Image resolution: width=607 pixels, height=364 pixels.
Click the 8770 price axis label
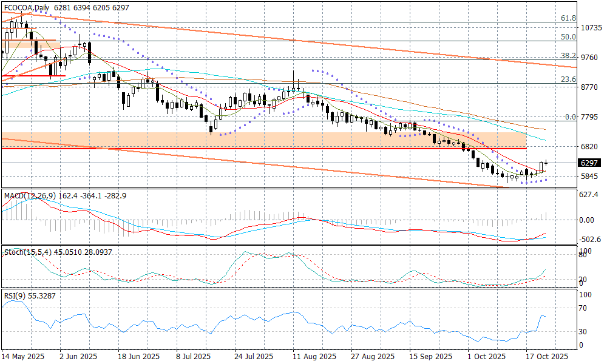click(591, 87)
